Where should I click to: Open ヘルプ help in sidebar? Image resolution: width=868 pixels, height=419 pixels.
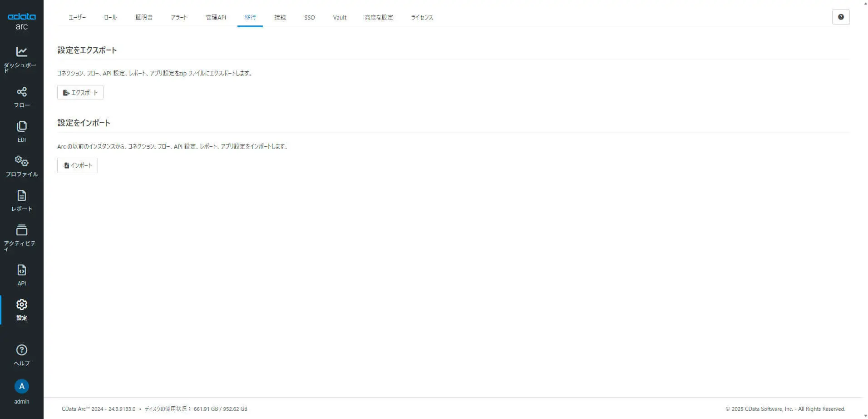point(22,355)
